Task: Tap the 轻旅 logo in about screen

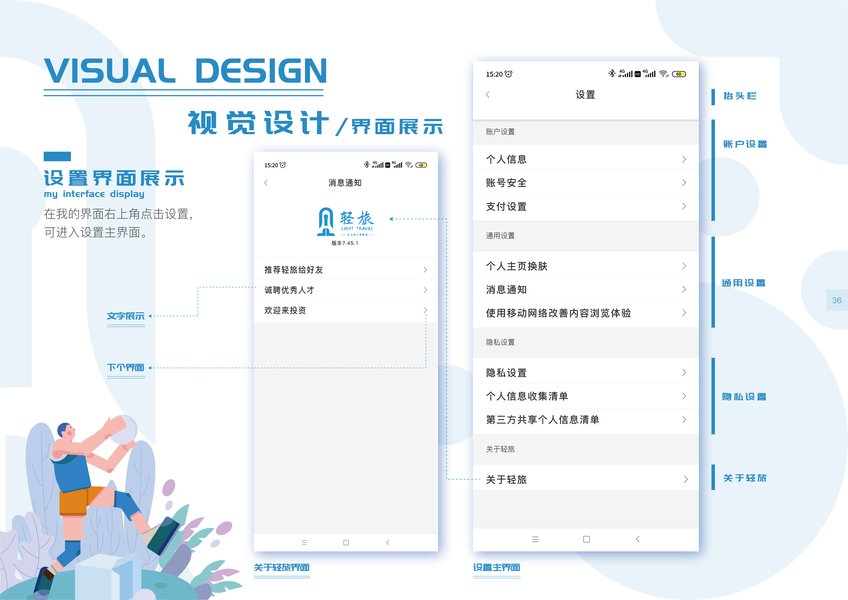Action: click(x=345, y=222)
